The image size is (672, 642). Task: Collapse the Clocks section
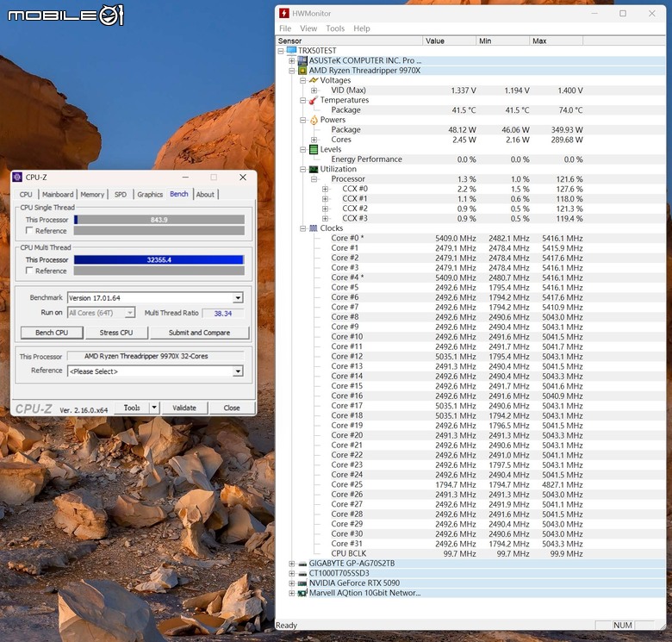tap(303, 228)
